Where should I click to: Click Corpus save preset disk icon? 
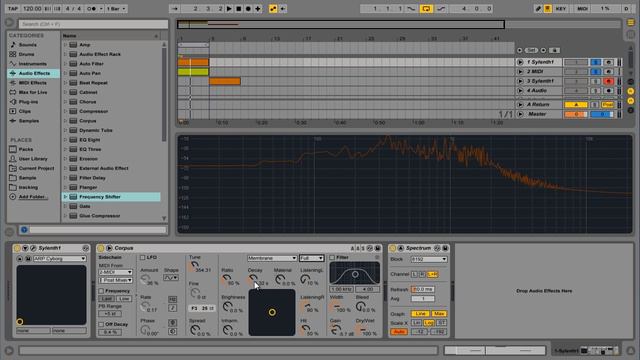pyautogui.click(x=378, y=248)
